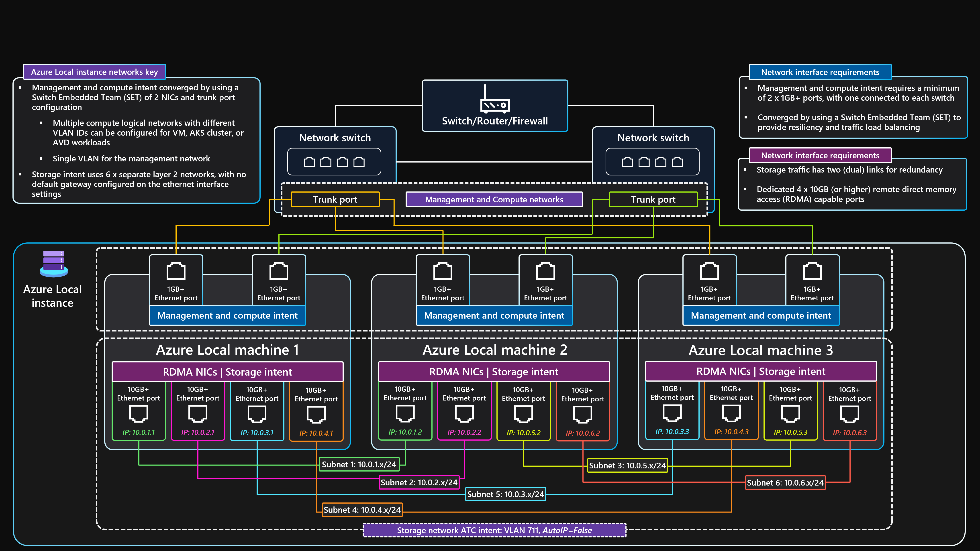Click the left Trunk port button
This screenshot has width=980, height=551.
click(335, 199)
